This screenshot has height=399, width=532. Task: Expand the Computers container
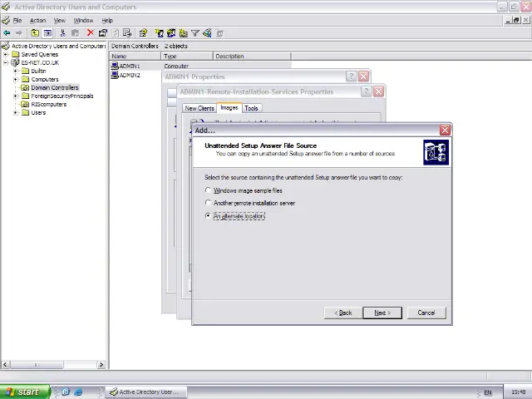point(15,80)
